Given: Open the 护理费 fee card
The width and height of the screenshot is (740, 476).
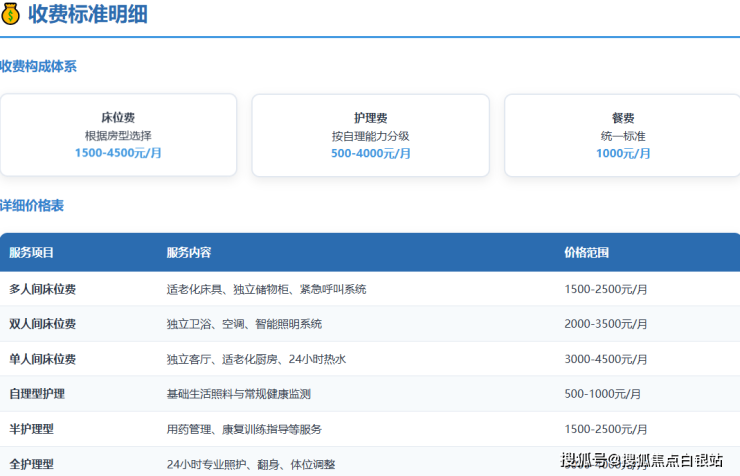Looking at the screenshot, I should point(370,134).
